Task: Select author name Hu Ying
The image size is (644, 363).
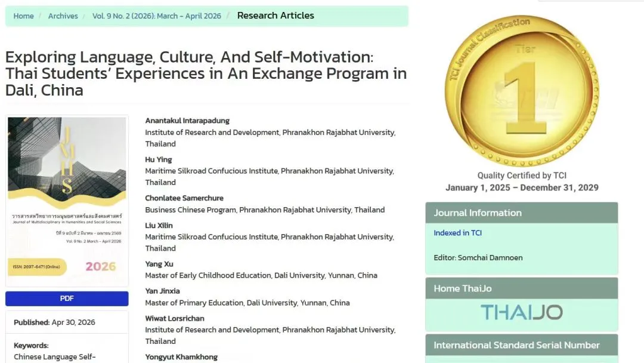Action: click(x=159, y=159)
